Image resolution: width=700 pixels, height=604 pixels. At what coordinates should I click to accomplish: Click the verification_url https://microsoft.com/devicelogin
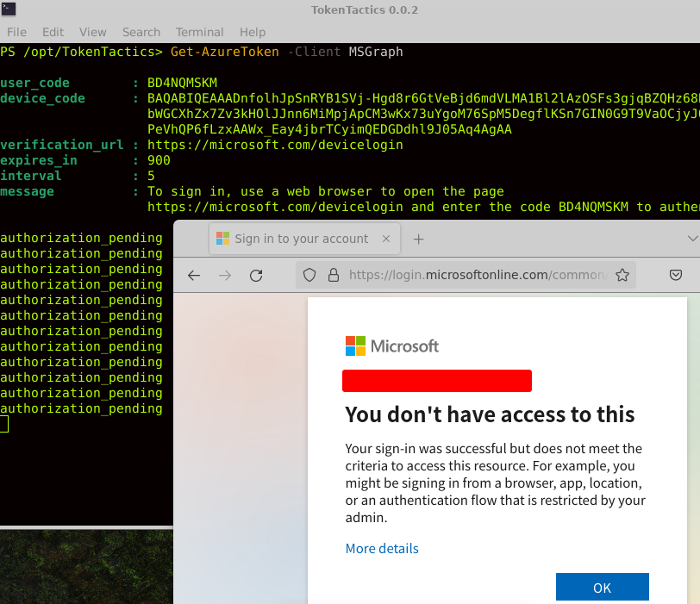point(275,145)
